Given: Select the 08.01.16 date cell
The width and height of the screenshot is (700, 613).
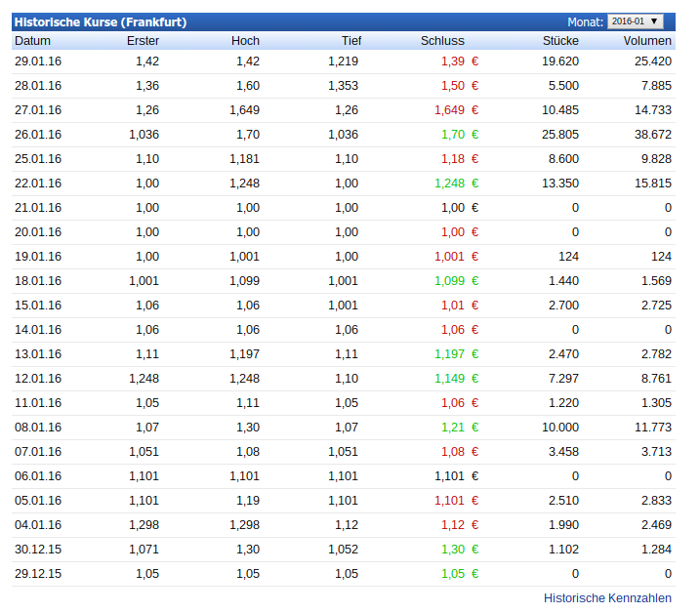Looking at the screenshot, I should click(38, 427).
